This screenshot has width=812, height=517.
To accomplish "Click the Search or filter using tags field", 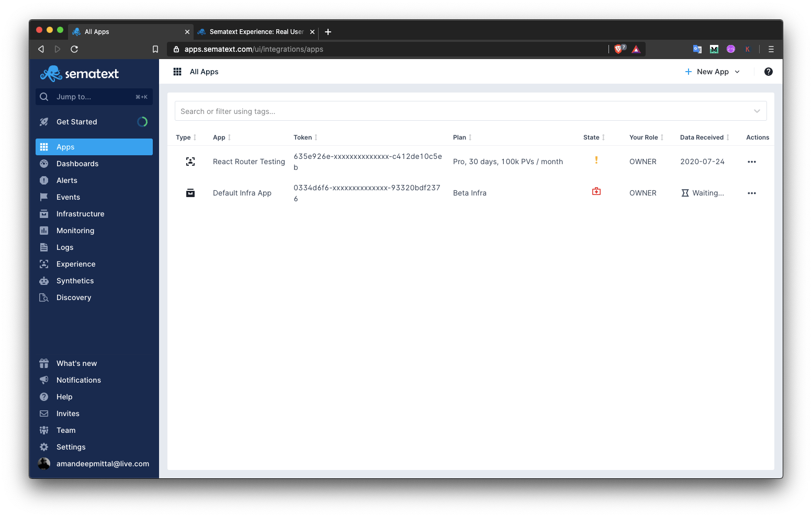I will click(x=471, y=111).
